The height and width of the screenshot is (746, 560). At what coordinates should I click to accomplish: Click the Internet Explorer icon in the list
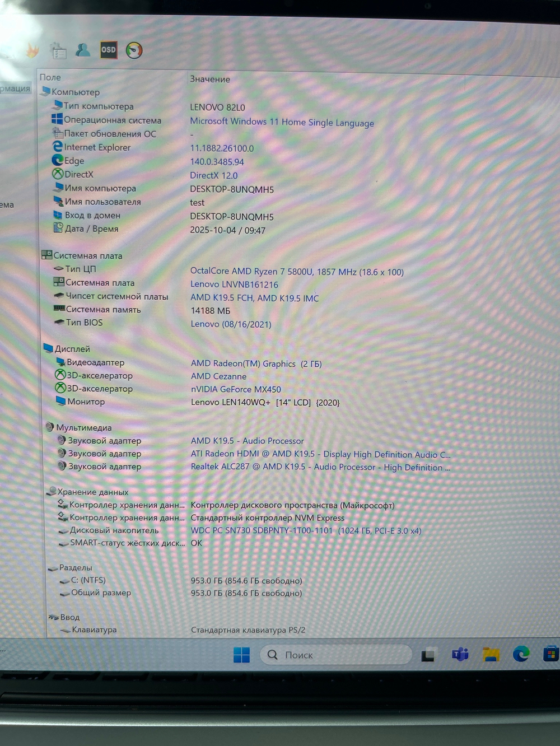click(x=57, y=147)
